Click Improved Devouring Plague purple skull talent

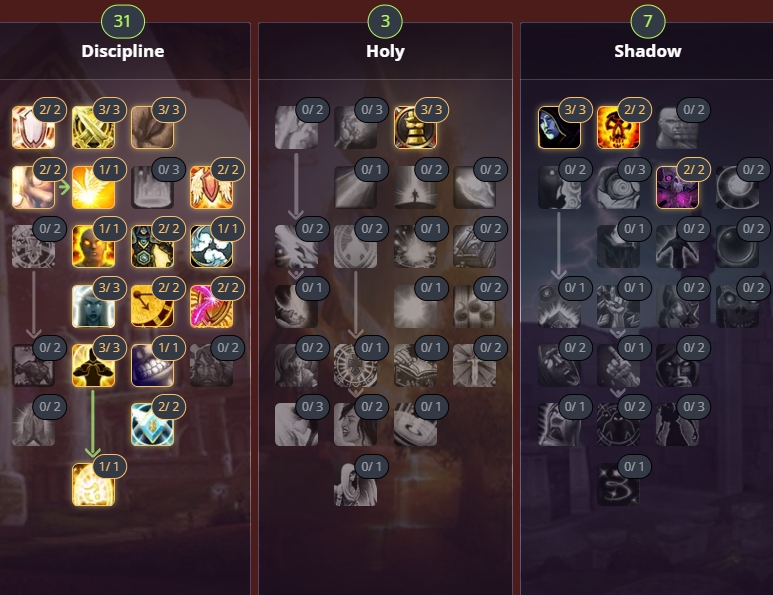click(x=677, y=187)
